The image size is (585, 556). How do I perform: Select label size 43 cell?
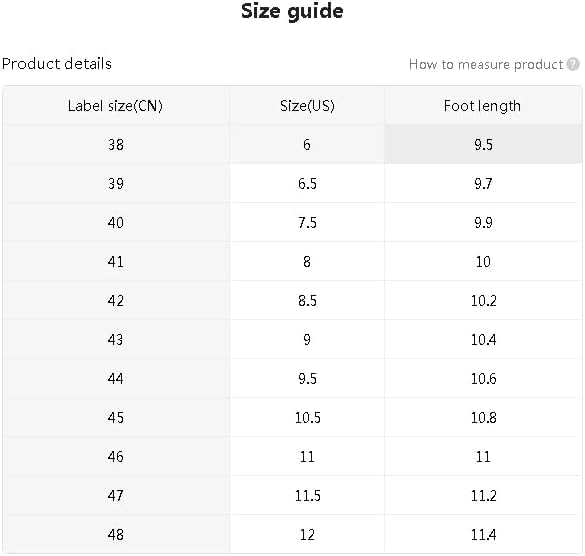tap(116, 340)
